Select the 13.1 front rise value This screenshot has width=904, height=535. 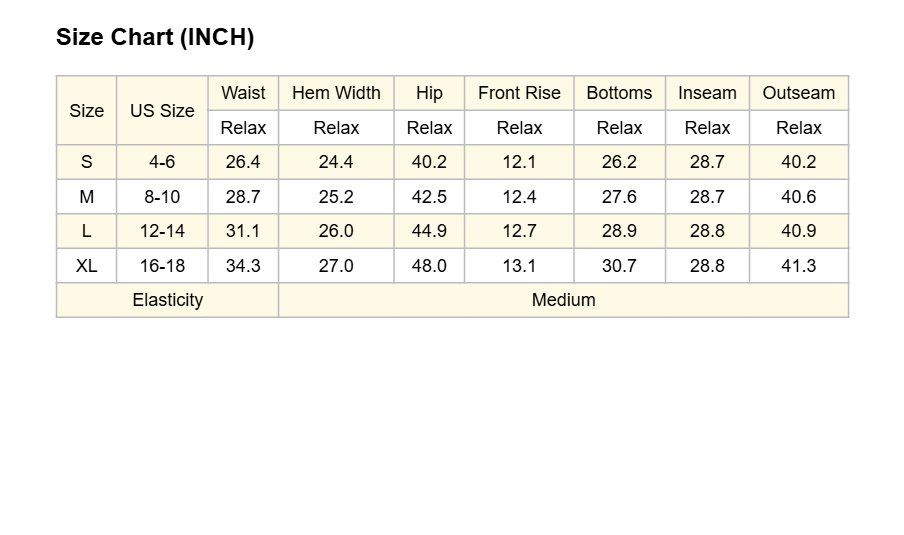tap(519, 266)
